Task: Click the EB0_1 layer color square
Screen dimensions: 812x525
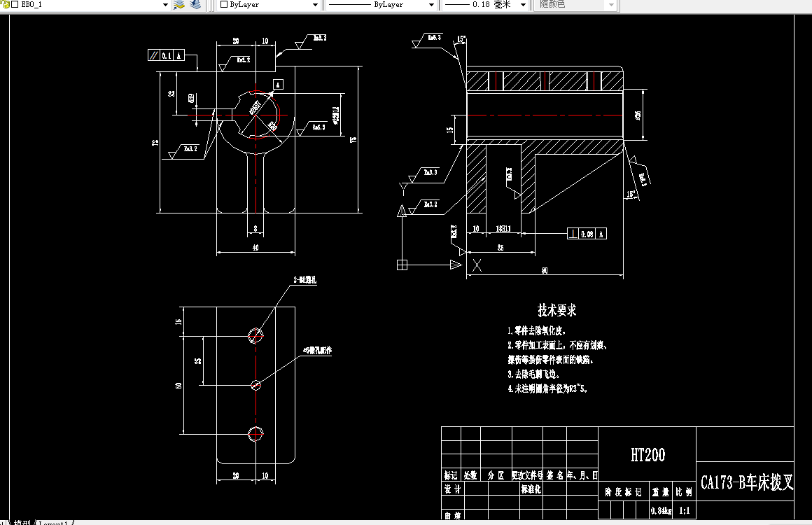Action: coord(15,4)
